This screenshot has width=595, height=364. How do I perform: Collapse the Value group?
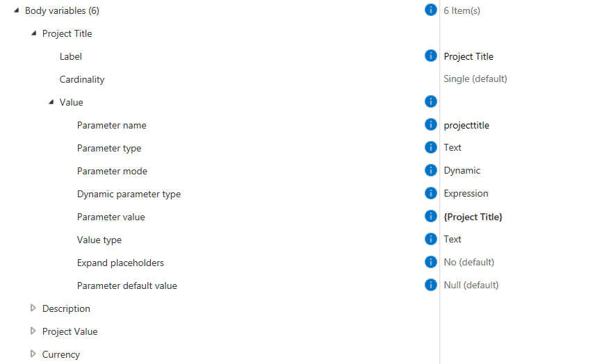point(51,102)
